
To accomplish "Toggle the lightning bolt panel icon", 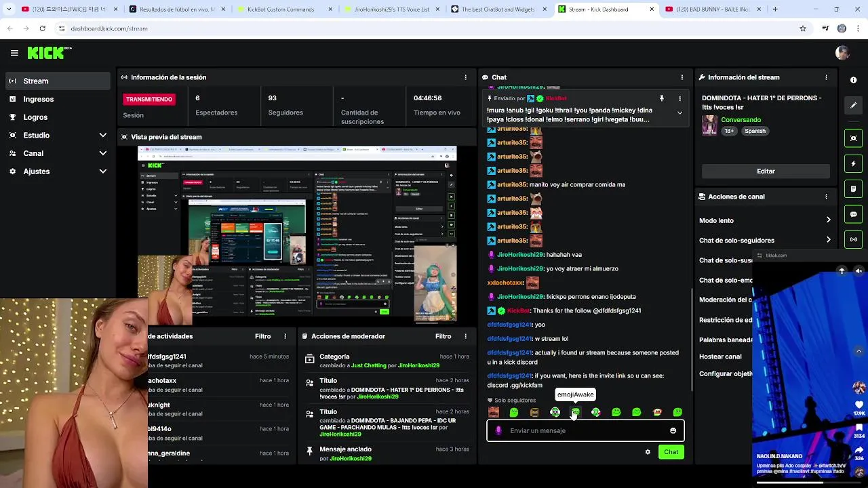I will 853,163.
